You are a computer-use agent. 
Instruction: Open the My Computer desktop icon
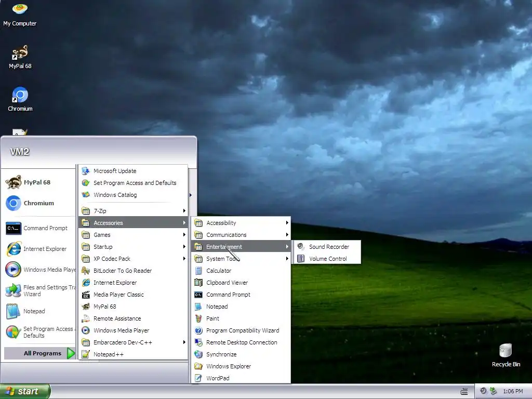pos(20,15)
